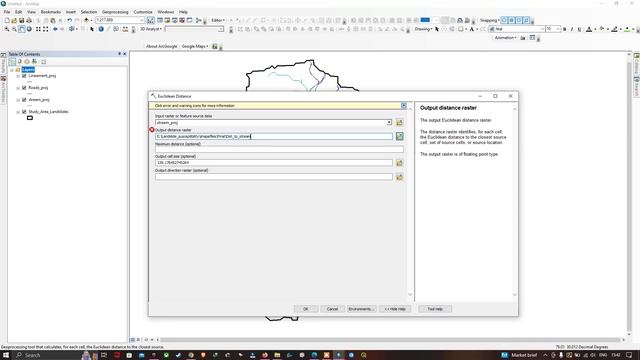Image resolution: width=640 pixels, height=360 pixels.
Task: Click the Tool Help button
Action: point(435,309)
